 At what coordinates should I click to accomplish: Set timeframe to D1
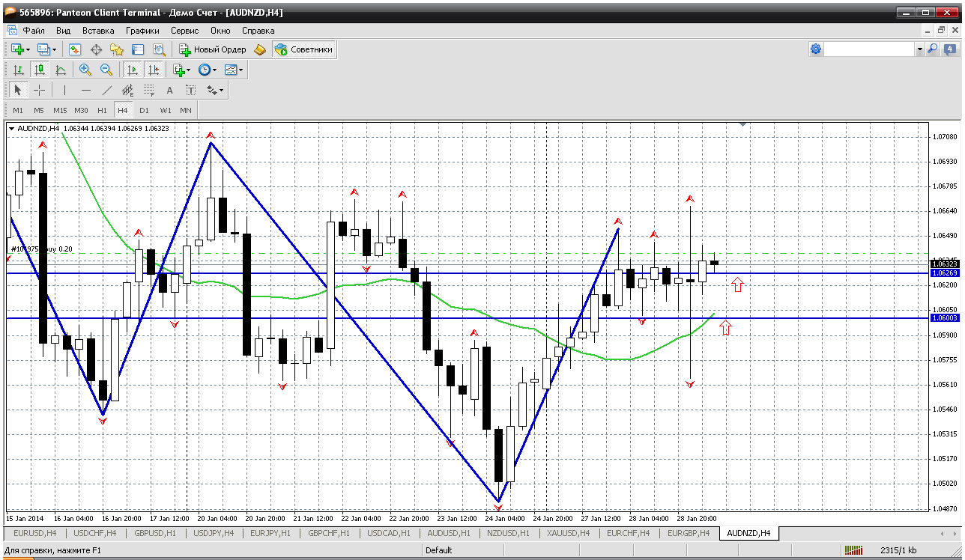pos(144,110)
